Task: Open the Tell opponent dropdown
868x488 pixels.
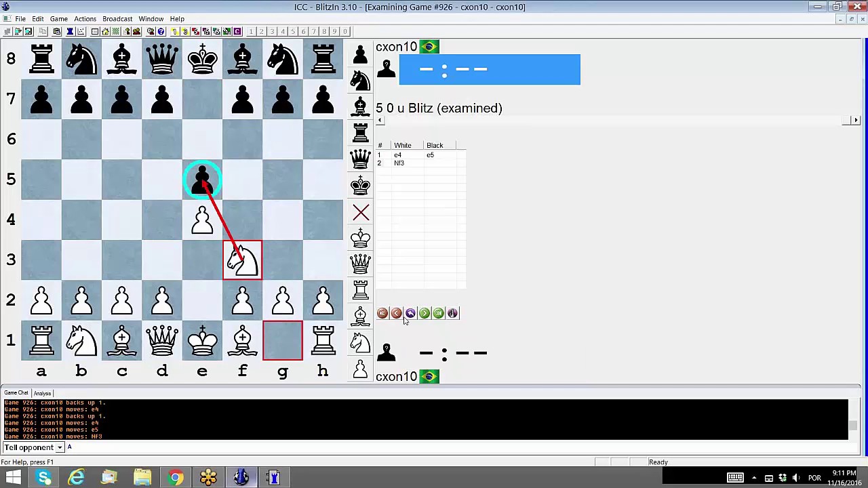Action: coord(60,447)
